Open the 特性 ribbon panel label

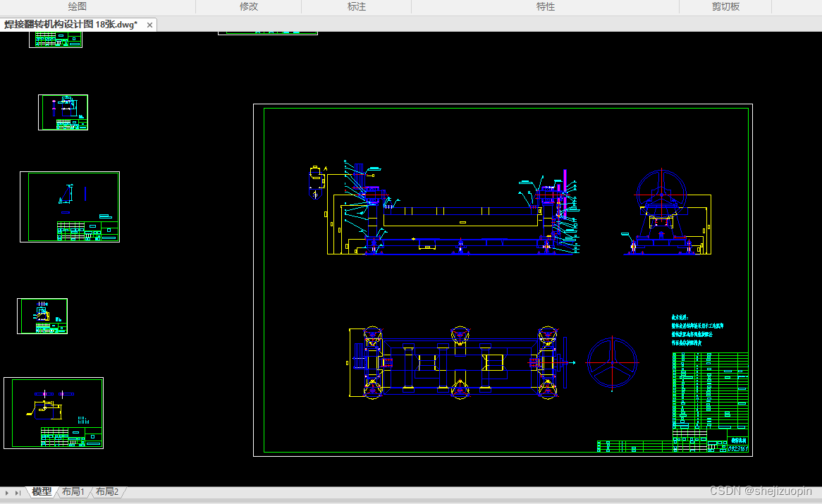click(545, 6)
